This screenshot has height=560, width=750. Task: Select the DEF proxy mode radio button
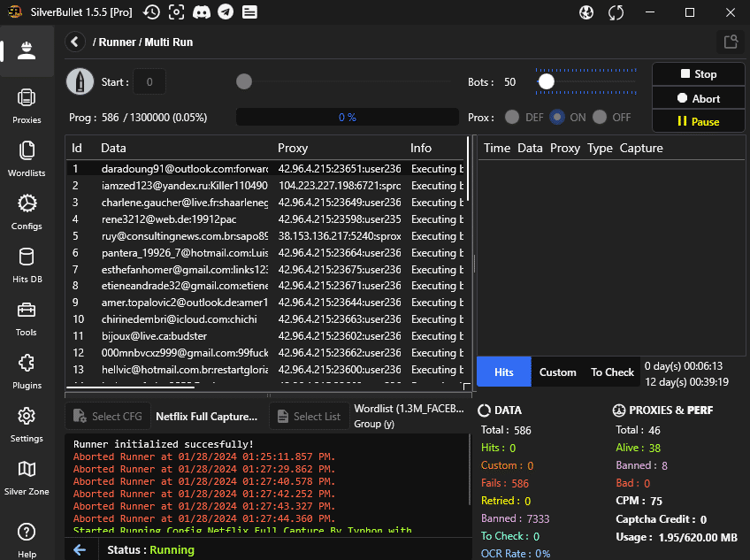coord(512,117)
